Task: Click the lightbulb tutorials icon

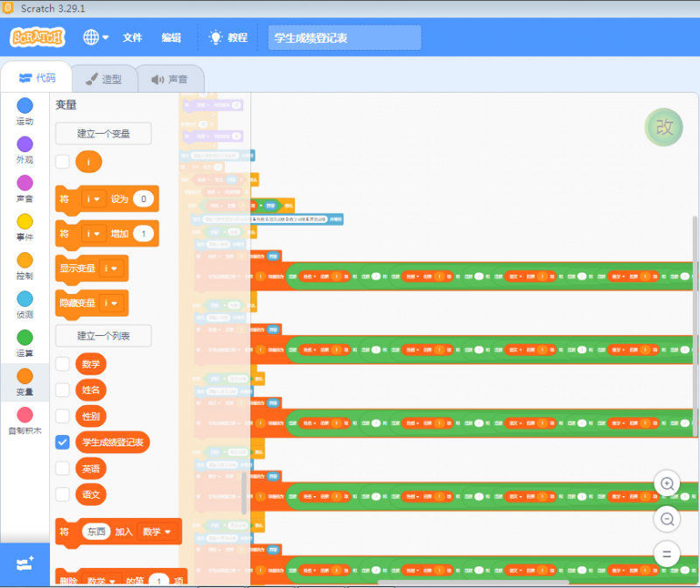Action: (x=215, y=38)
